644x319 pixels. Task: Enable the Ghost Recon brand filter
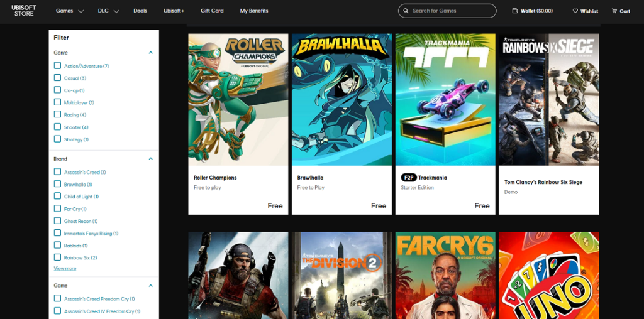(x=57, y=220)
